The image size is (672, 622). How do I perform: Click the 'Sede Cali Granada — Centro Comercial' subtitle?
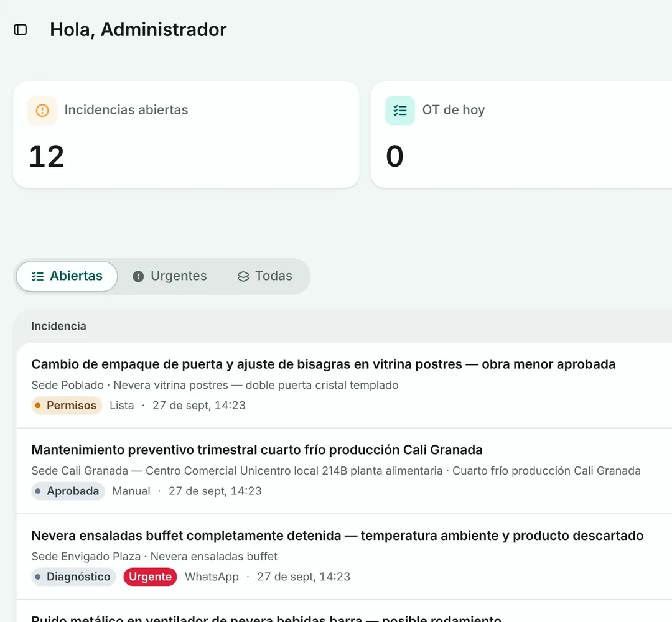pos(336,471)
